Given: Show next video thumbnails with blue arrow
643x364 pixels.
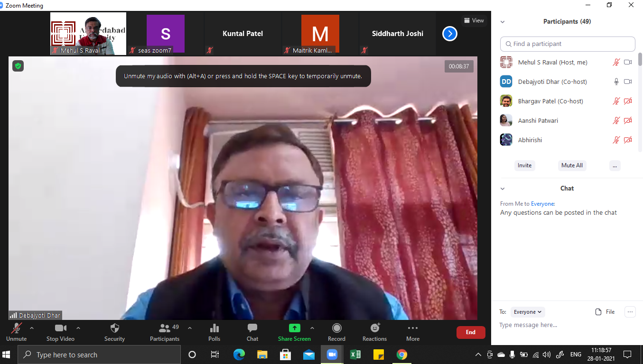Looking at the screenshot, I should point(449,34).
